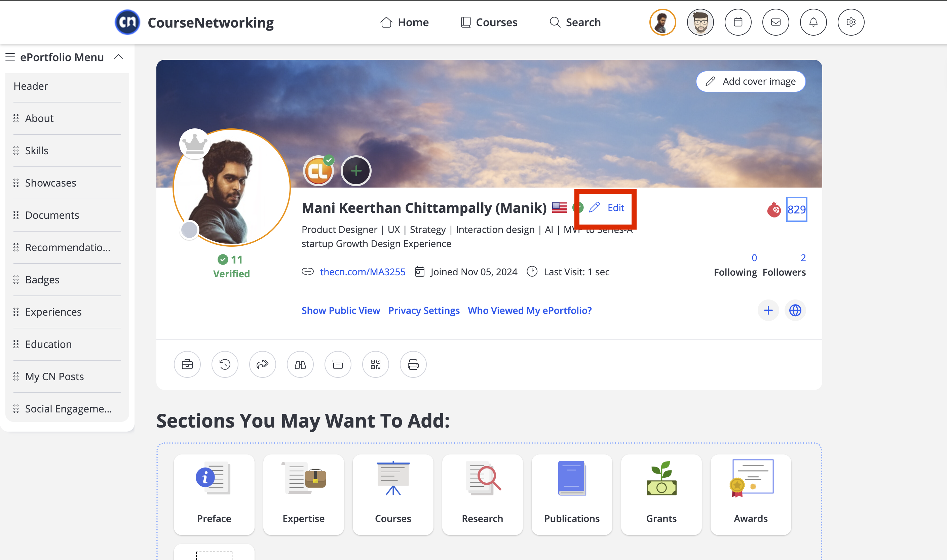The height and width of the screenshot is (560, 947).
Task: Click the hamburger icon beside ePortfolio Menu
Action: (x=10, y=57)
